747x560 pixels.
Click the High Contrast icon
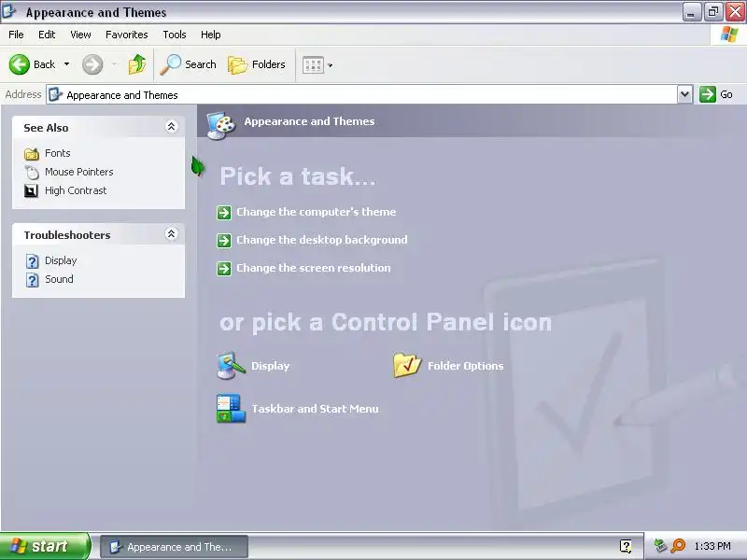pyautogui.click(x=31, y=191)
